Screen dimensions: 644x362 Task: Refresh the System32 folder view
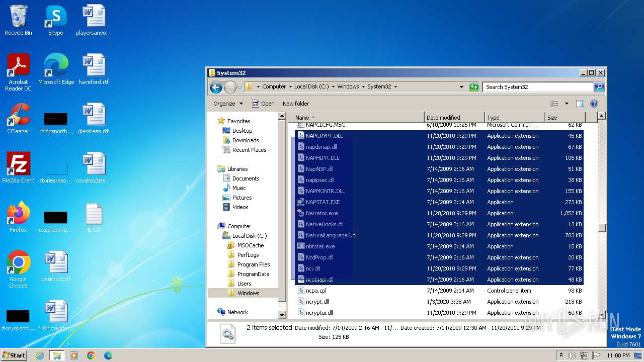point(474,86)
